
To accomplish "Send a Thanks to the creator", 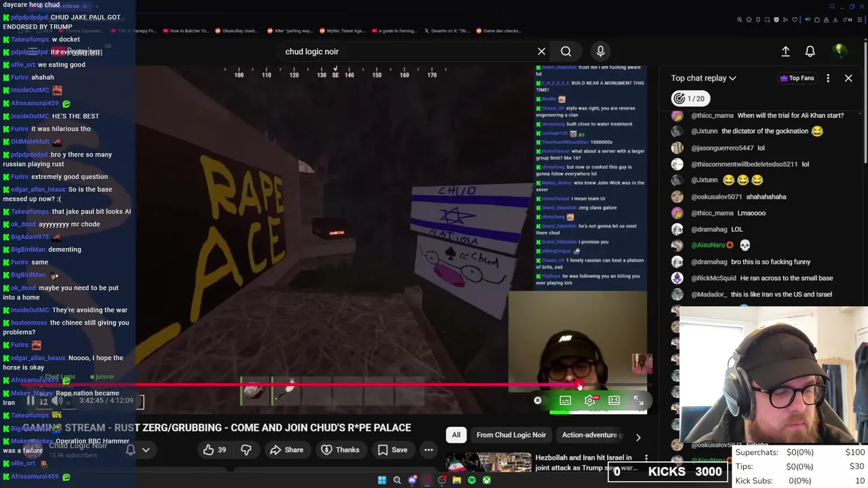I will click(339, 449).
